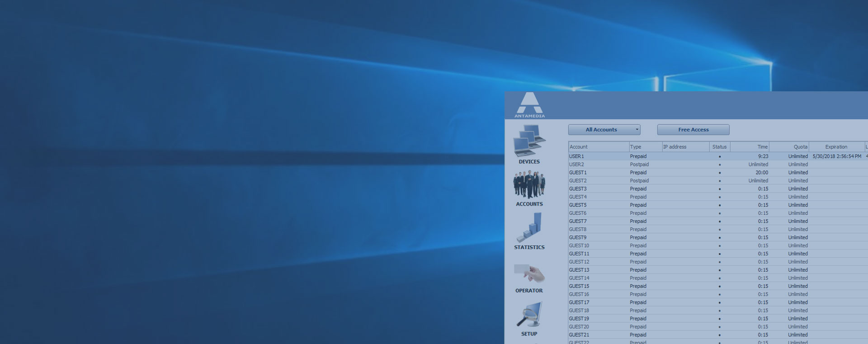Click 0:15 time in GUEST21 row
868x344 pixels.
click(x=763, y=335)
